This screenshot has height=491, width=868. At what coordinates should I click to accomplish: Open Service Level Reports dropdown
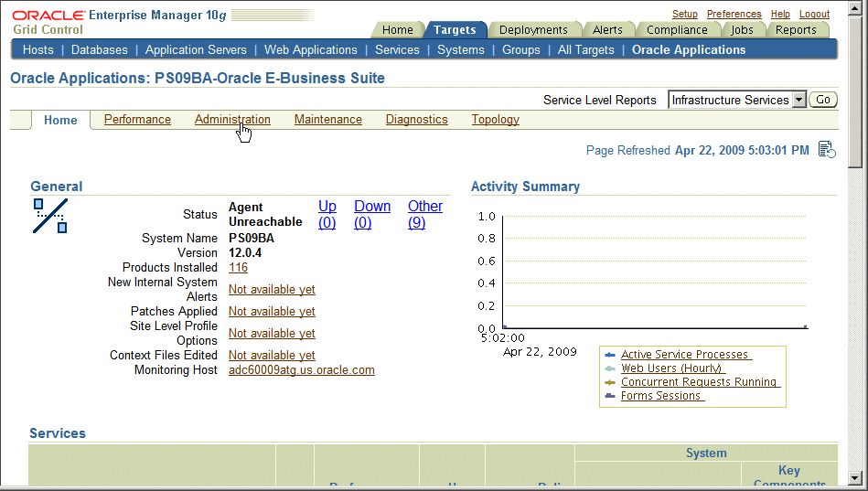tap(737, 100)
